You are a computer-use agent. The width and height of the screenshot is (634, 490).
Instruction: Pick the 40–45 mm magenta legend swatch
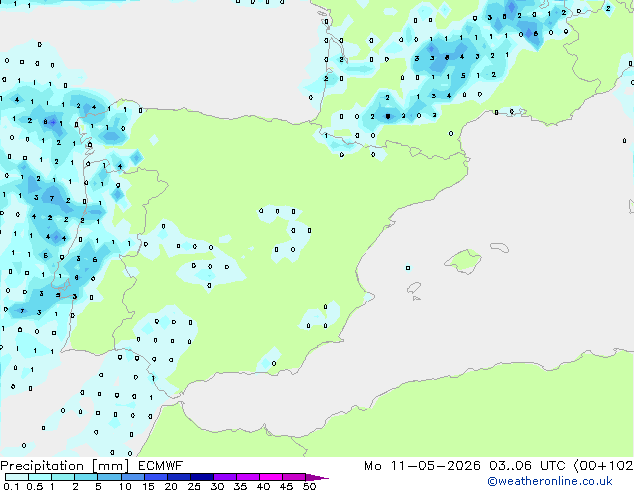271,477
